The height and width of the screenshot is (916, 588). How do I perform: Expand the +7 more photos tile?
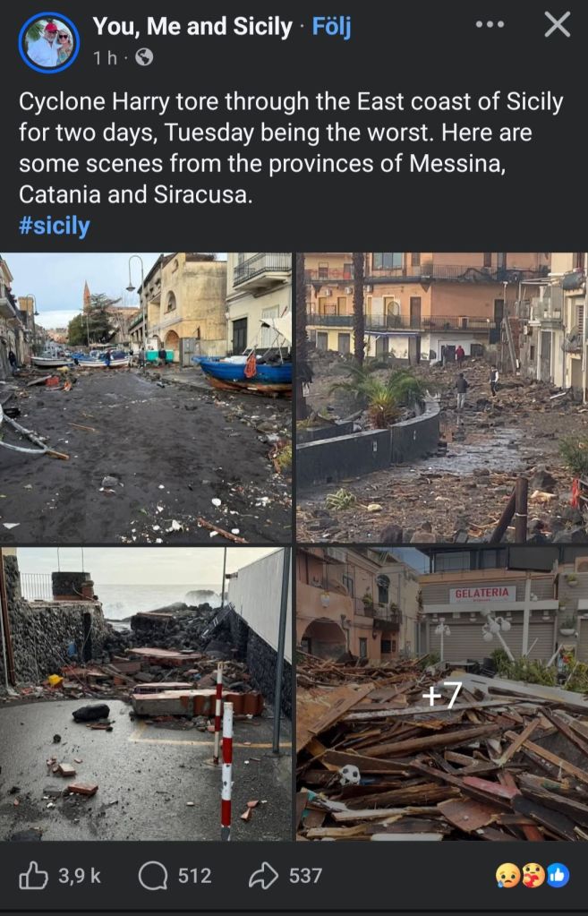[x=442, y=694]
